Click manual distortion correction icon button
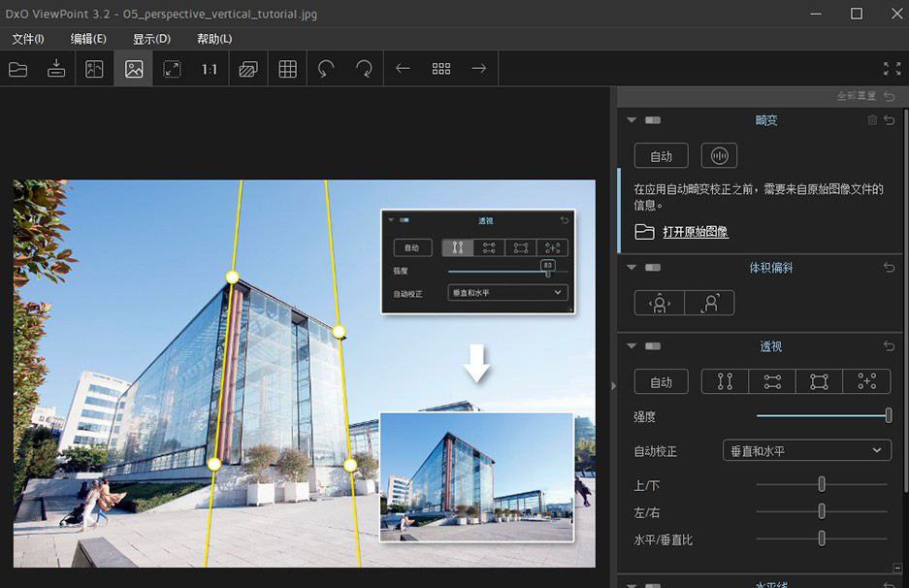Image resolution: width=909 pixels, height=588 pixels. pyautogui.click(x=719, y=156)
